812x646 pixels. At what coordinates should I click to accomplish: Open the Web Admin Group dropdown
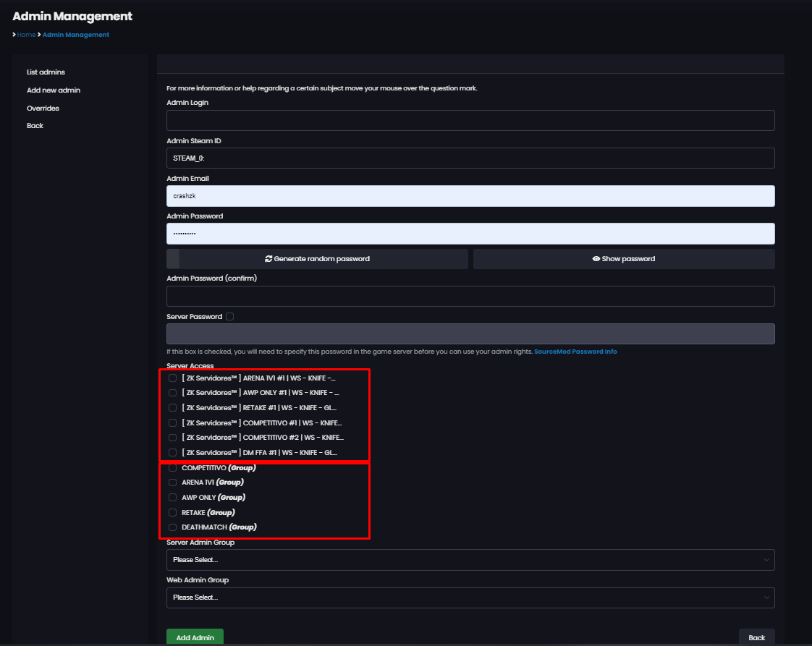(470, 598)
